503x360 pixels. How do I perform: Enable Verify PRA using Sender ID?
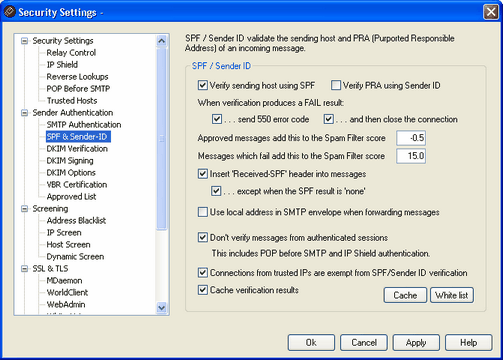[x=336, y=85]
